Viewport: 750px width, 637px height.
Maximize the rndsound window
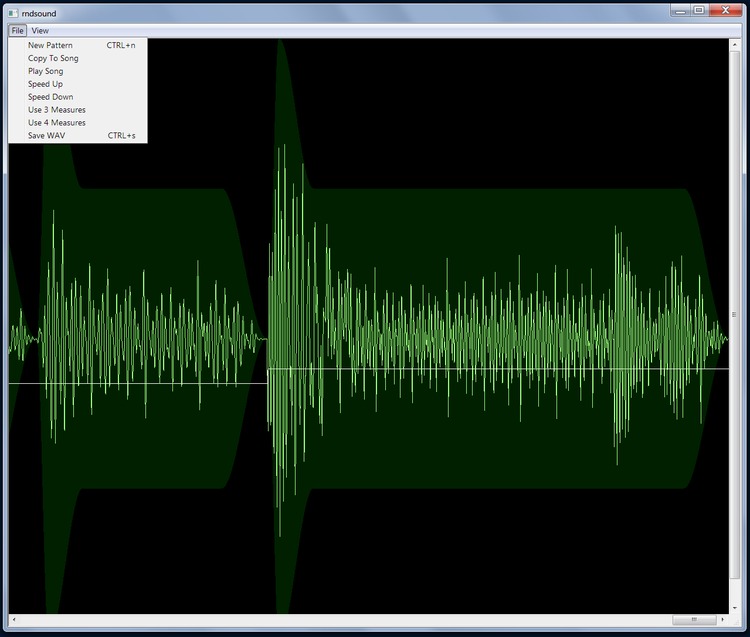click(x=699, y=10)
